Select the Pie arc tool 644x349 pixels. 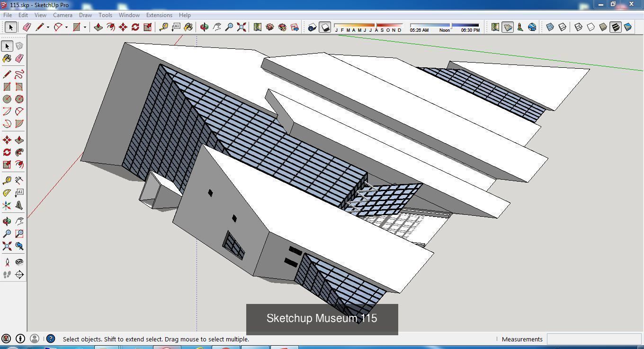(x=19, y=124)
